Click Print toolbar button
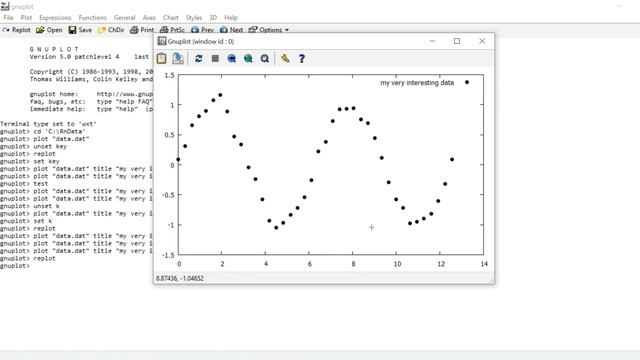Screen dimensions: 640x360 (142, 30)
